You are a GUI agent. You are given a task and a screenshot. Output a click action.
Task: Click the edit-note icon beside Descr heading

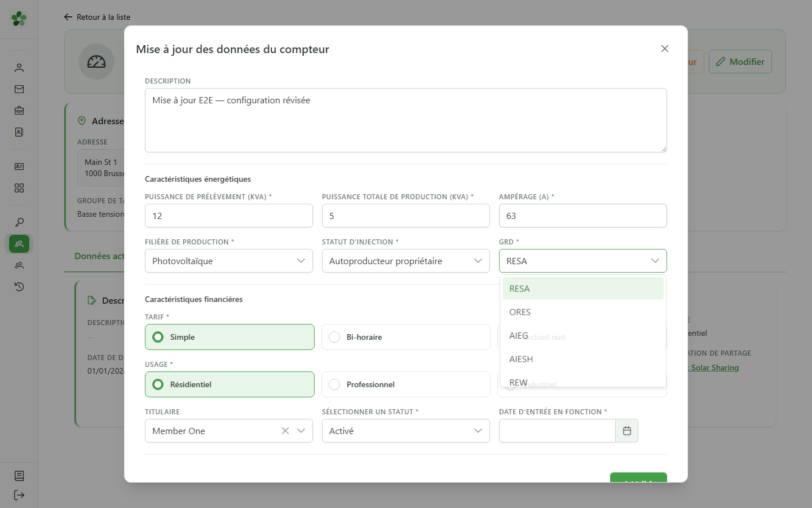point(92,300)
